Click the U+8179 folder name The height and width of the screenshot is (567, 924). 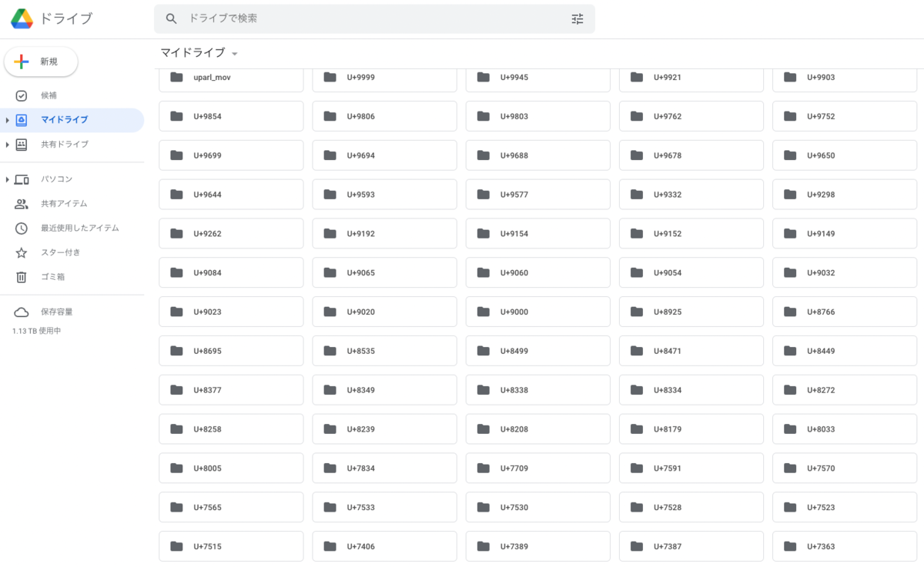tap(668, 429)
